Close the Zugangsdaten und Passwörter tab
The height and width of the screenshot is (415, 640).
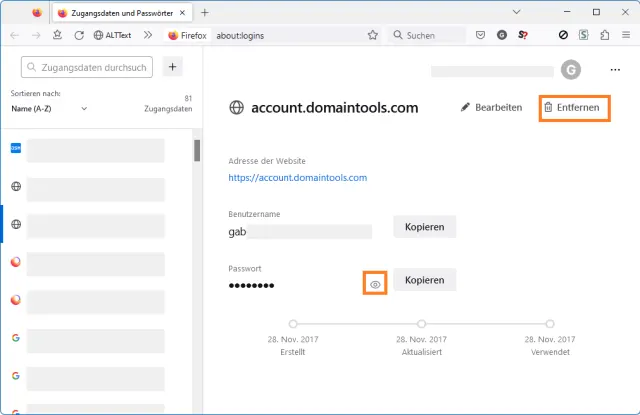coord(182,13)
